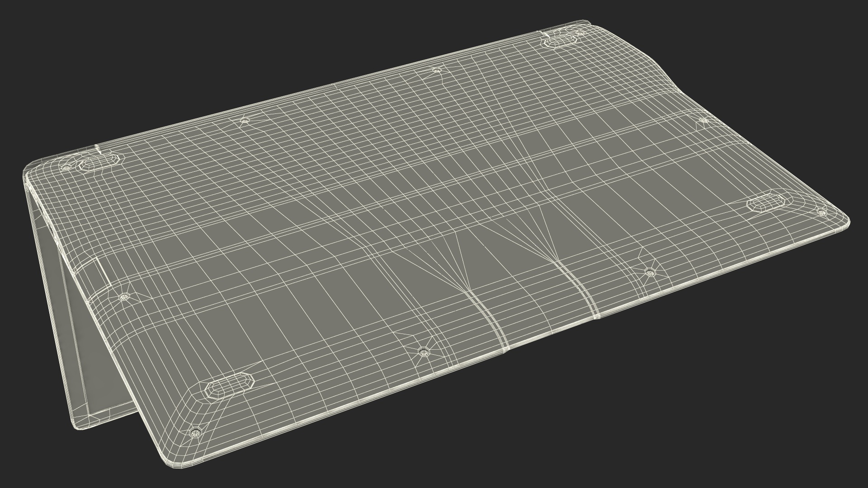The image size is (868, 488).
Task: Click screw hole just right of the groove strips
Action: (650, 272)
